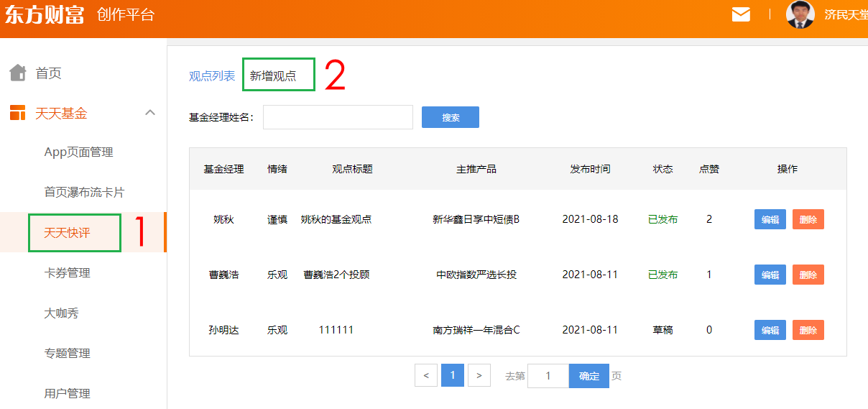868x409 pixels.
Task: Select 天天快评 in sidebar
Action: pyautogui.click(x=67, y=233)
